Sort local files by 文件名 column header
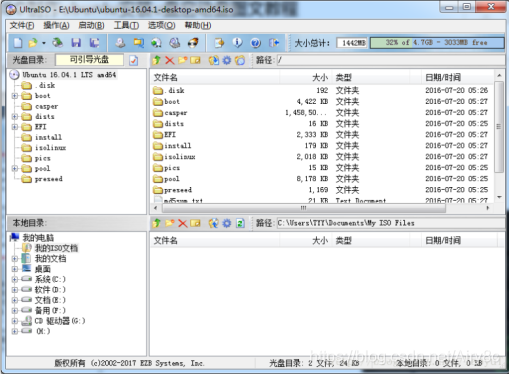The image size is (509, 375). tap(215, 240)
